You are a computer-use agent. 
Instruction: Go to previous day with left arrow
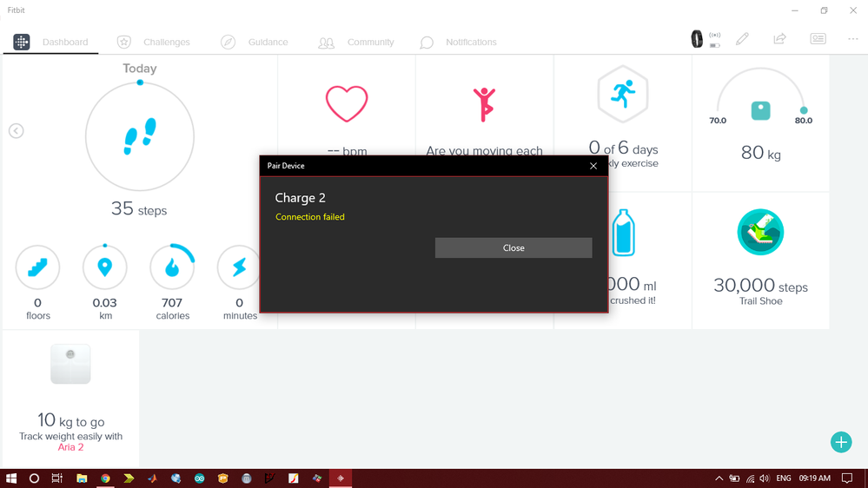point(16,131)
